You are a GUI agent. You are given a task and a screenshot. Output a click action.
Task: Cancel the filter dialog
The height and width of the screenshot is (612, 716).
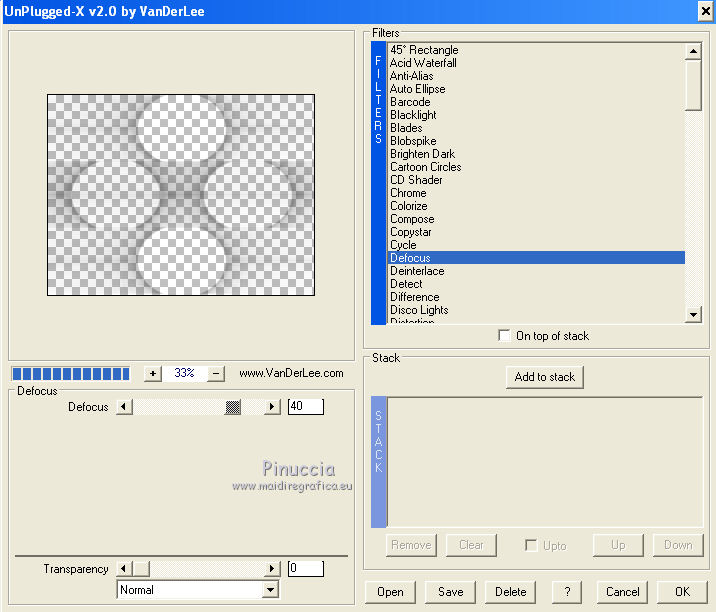622,592
